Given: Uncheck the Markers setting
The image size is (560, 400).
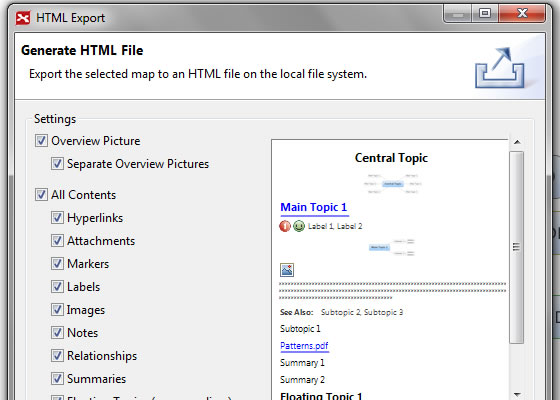Looking at the screenshot, I should (x=57, y=264).
